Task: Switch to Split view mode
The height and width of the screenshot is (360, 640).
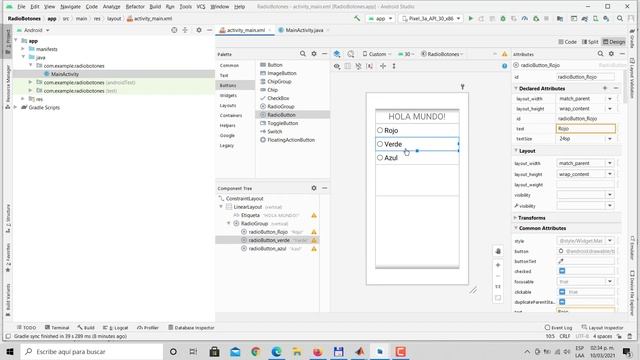Action: coord(590,42)
